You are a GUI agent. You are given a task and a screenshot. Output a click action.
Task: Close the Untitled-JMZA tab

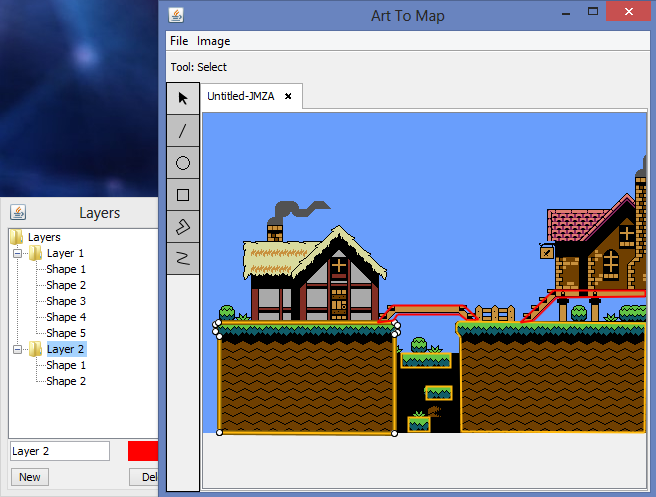(288, 96)
